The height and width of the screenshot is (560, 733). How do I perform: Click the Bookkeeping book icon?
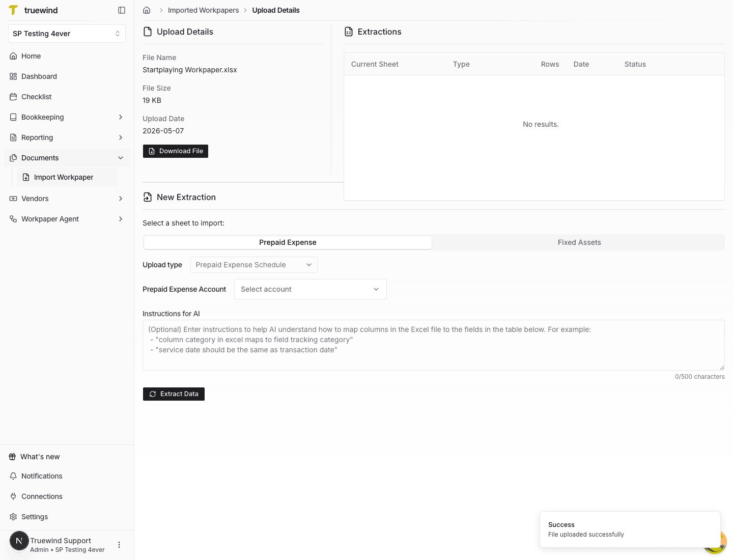(x=13, y=117)
